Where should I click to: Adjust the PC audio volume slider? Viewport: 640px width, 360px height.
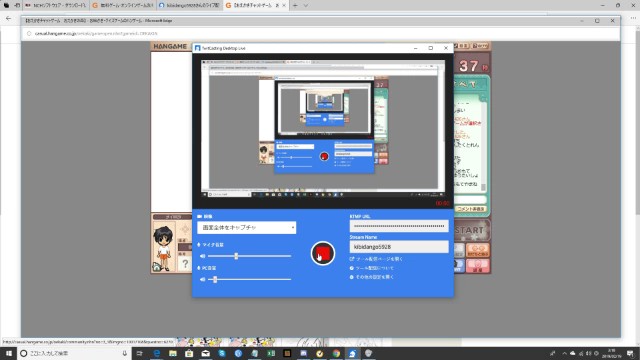click(x=249, y=279)
